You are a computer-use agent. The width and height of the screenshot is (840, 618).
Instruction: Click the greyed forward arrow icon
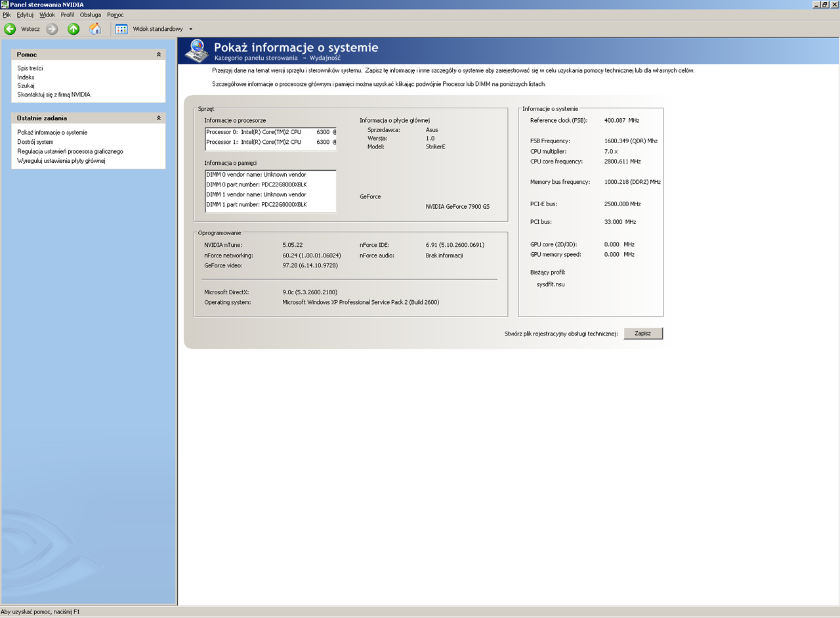click(52, 29)
